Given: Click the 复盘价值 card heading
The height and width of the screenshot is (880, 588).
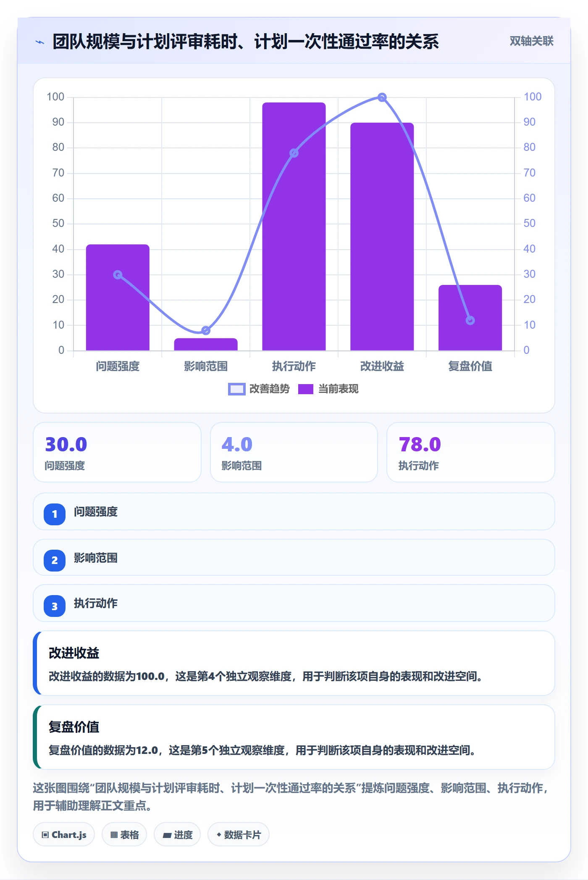Looking at the screenshot, I should point(74,727).
